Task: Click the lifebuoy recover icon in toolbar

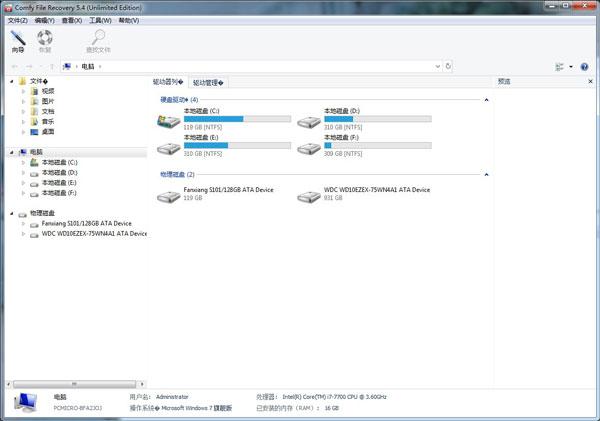Action: [45, 38]
